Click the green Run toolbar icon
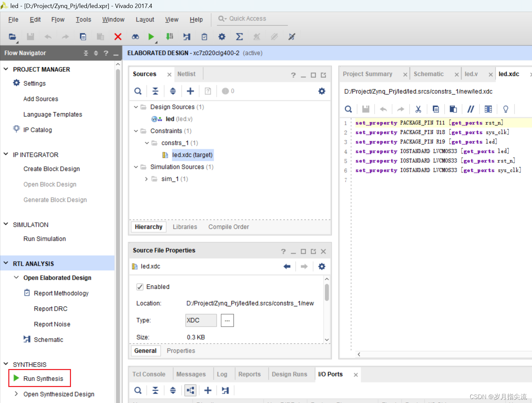 coord(151,37)
